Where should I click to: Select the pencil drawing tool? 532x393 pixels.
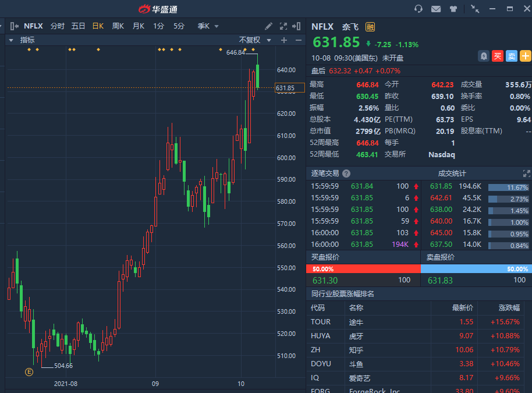coord(268,26)
